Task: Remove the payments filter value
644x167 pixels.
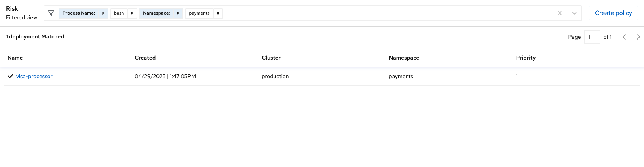Action: tap(218, 13)
